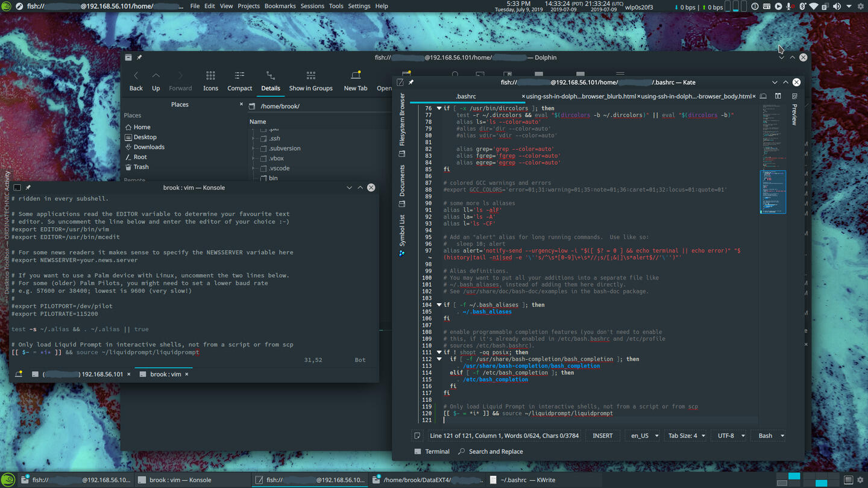Open the Settings menu
The height and width of the screenshot is (488, 868).
click(x=359, y=6)
